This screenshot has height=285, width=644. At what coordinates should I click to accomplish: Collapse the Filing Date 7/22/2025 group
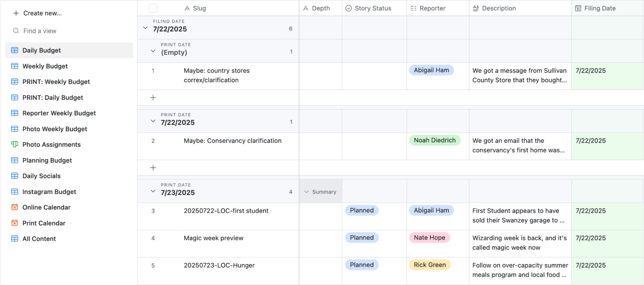145,28
